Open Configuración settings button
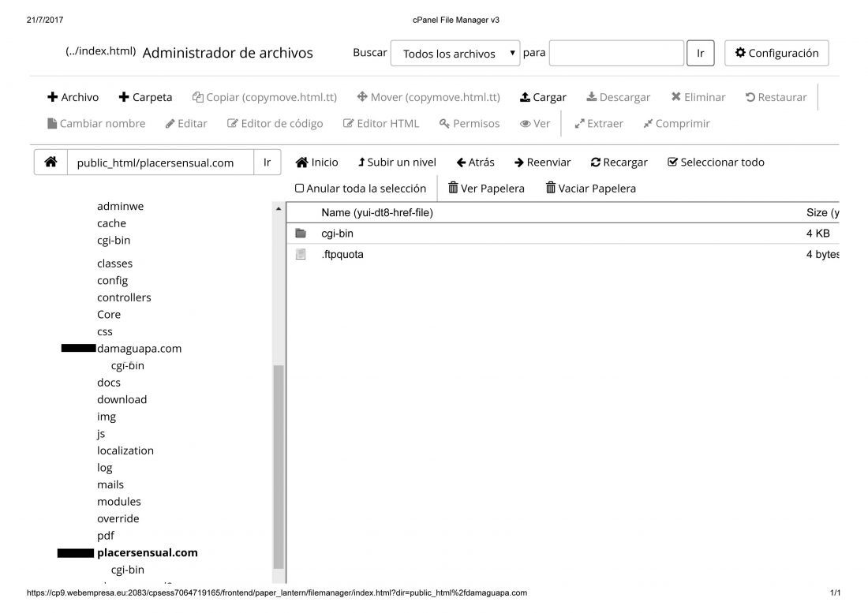The image size is (868, 613). click(x=776, y=53)
